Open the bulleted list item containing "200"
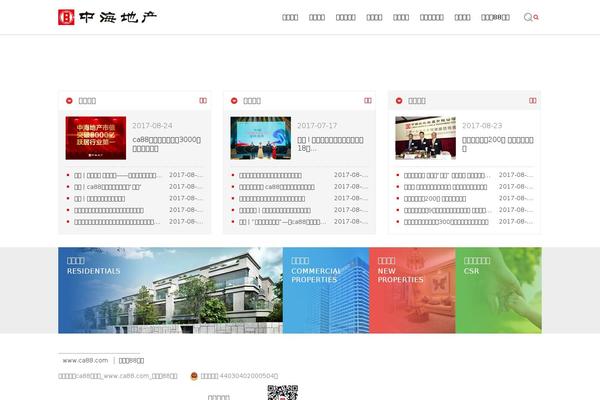Screen dimensions: 600x400 coord(435,199)
